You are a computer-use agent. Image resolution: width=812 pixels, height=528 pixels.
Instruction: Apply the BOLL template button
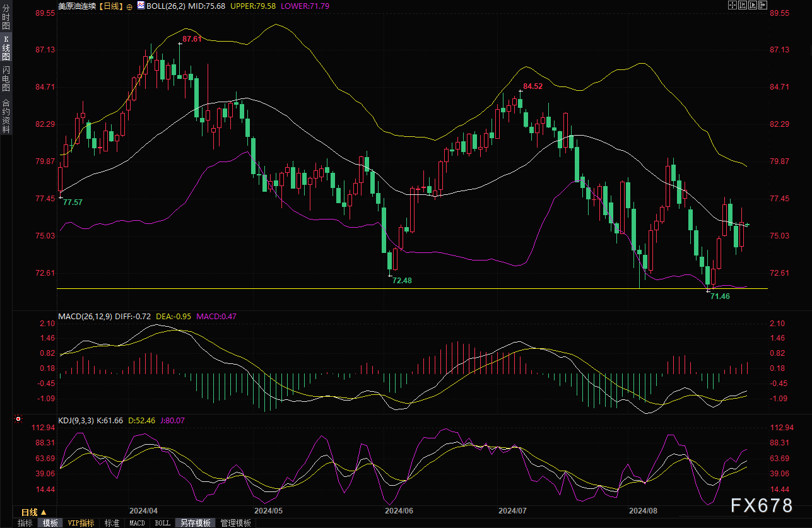[162, 523]
